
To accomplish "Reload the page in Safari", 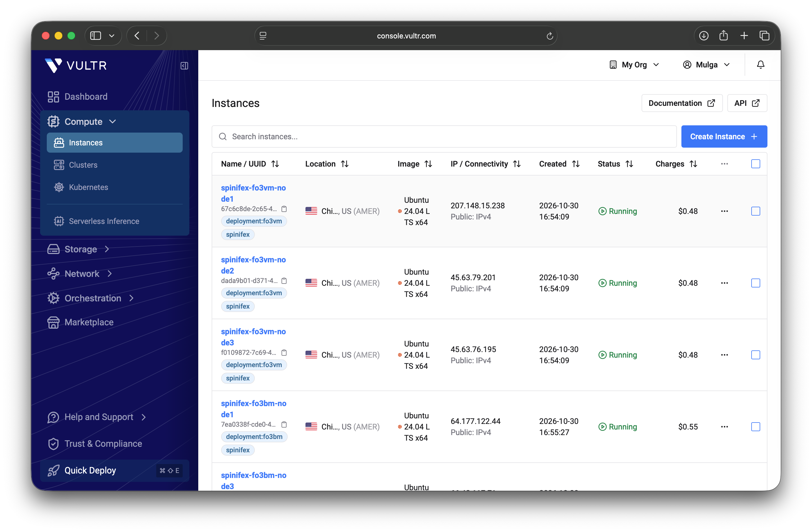I will point(549,36).
